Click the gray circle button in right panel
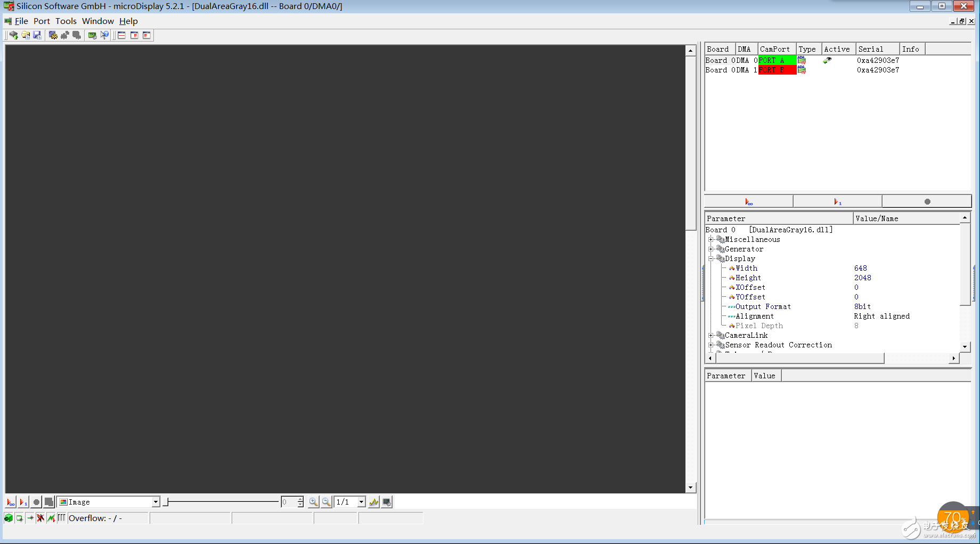980x544 pixels. (927, 201)
